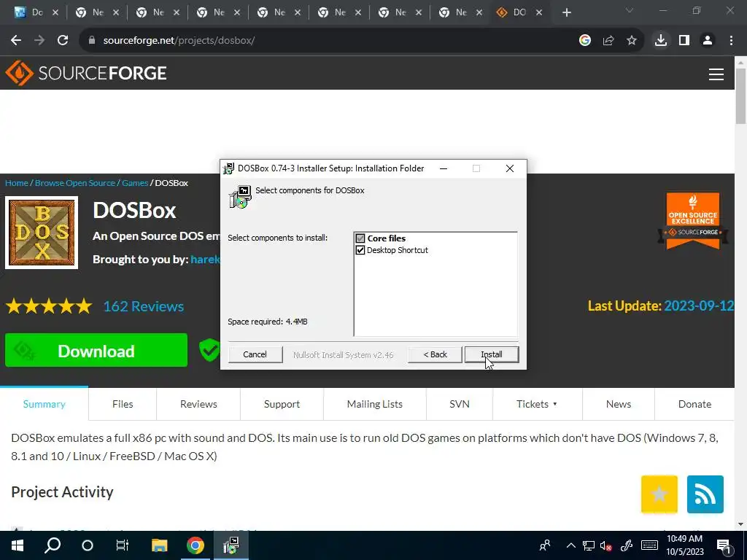
Task: Click the Install button in DOSBox installer
Action: 491,354
